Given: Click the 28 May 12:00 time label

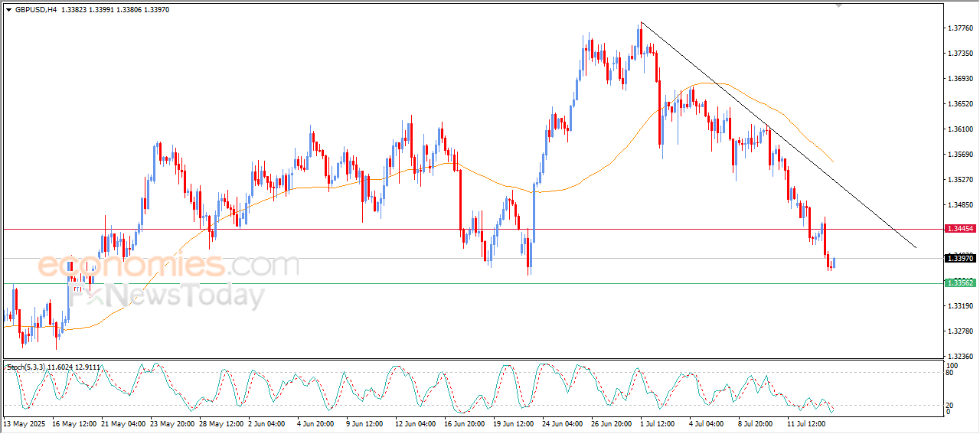Looking at the screenshot, I should click(222, 423).
